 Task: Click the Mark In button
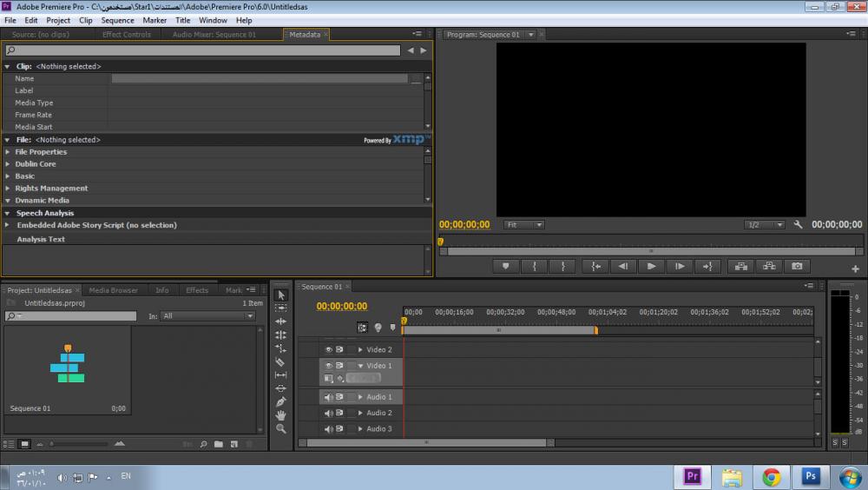[x=535, y=267]
